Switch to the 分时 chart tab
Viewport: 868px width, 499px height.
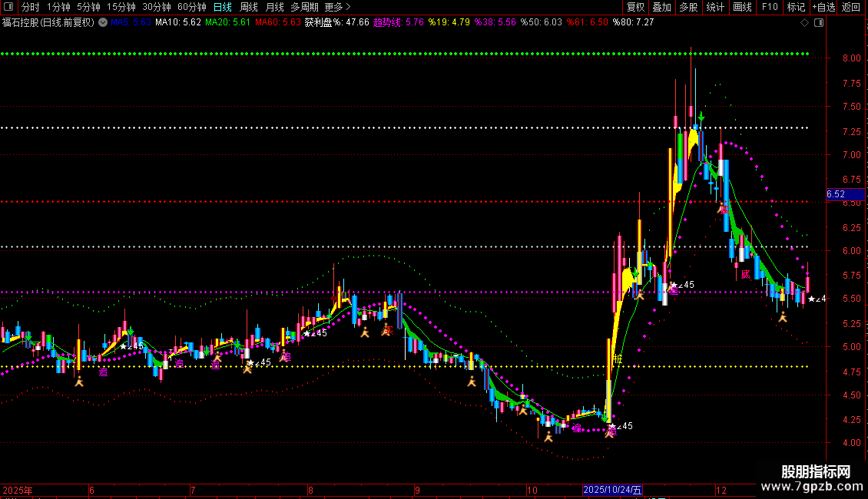(x=31, y=7)
